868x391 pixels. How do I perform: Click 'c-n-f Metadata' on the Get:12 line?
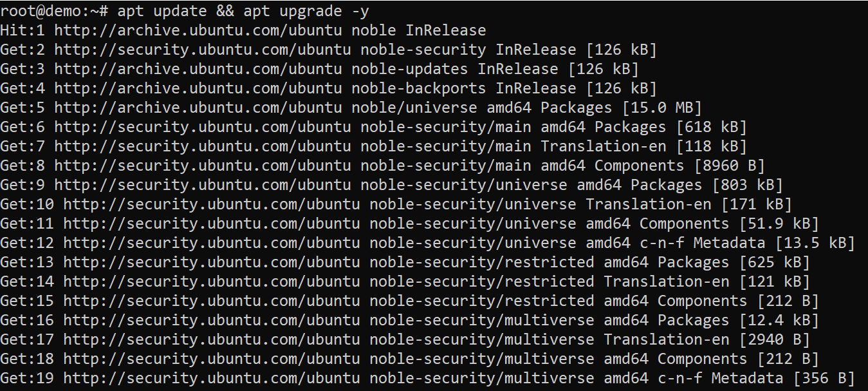[701, 243]
